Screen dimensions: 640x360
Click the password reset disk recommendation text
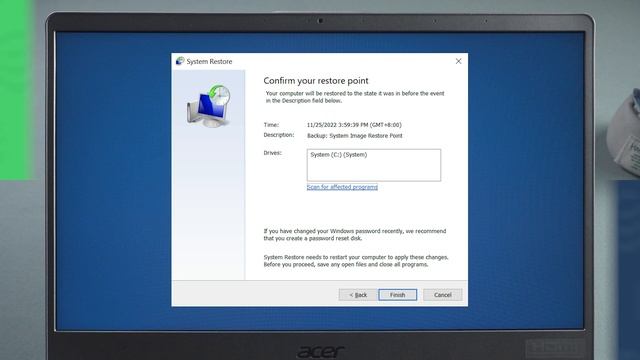[355, 235]
